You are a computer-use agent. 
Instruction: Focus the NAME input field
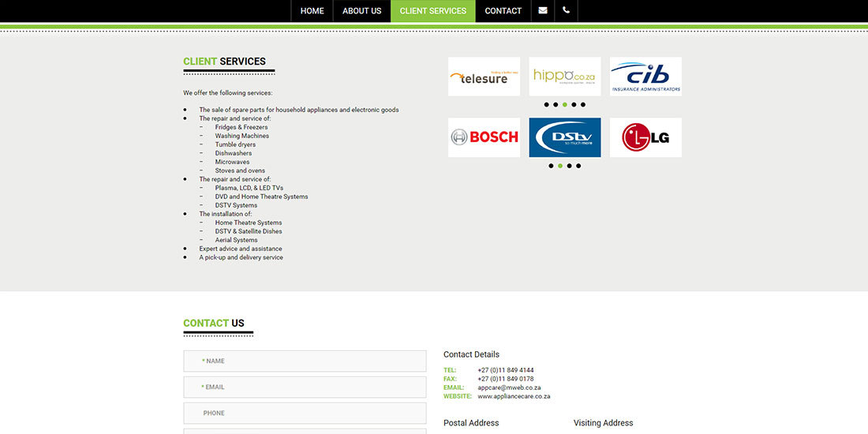[x=305, y=361]
